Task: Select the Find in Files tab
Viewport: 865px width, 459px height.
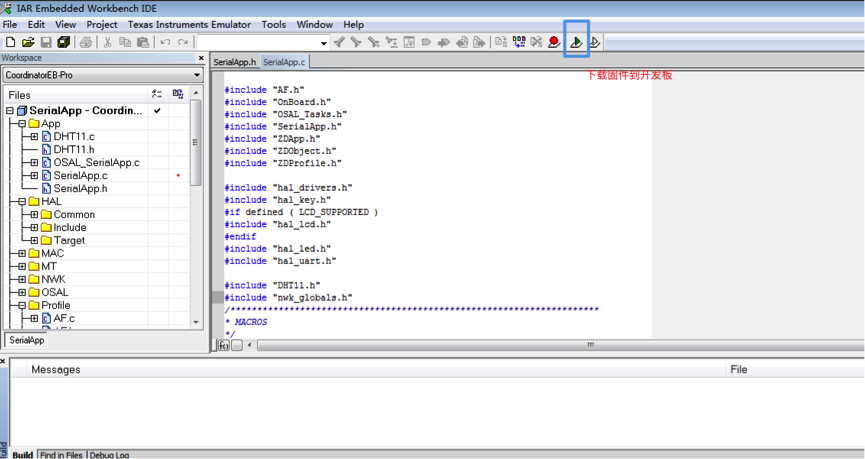Action: pyautogui.click(x=61, y=455)
